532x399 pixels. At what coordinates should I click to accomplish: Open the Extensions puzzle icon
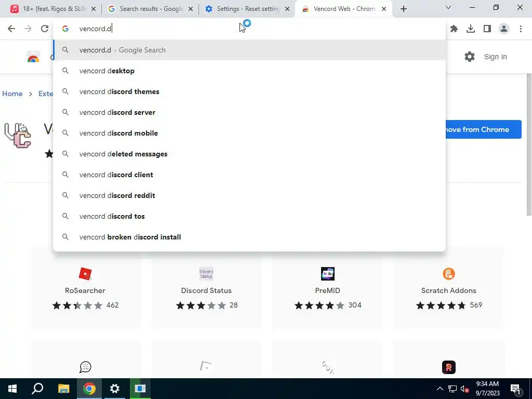coord(454,29)
